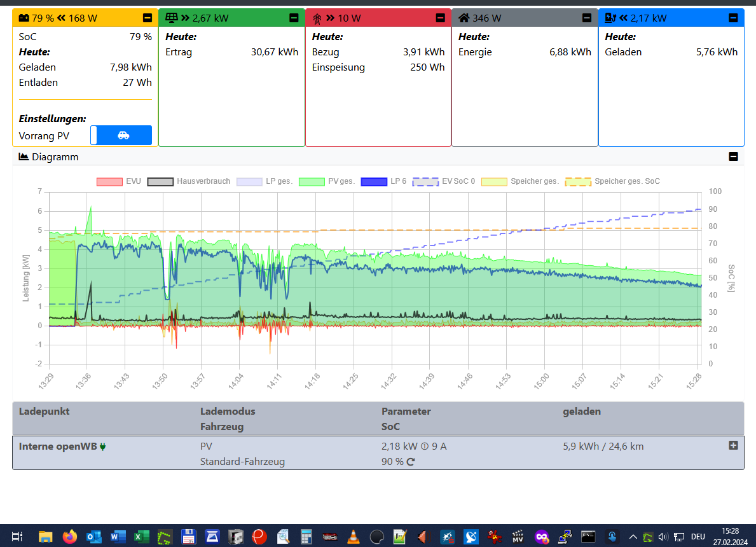Click the network tray icon
The image size is (756, 547).
(679, 537)
